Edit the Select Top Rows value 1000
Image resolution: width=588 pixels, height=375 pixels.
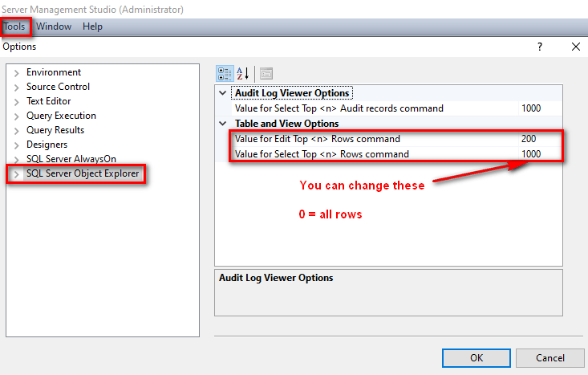point(541,154)
